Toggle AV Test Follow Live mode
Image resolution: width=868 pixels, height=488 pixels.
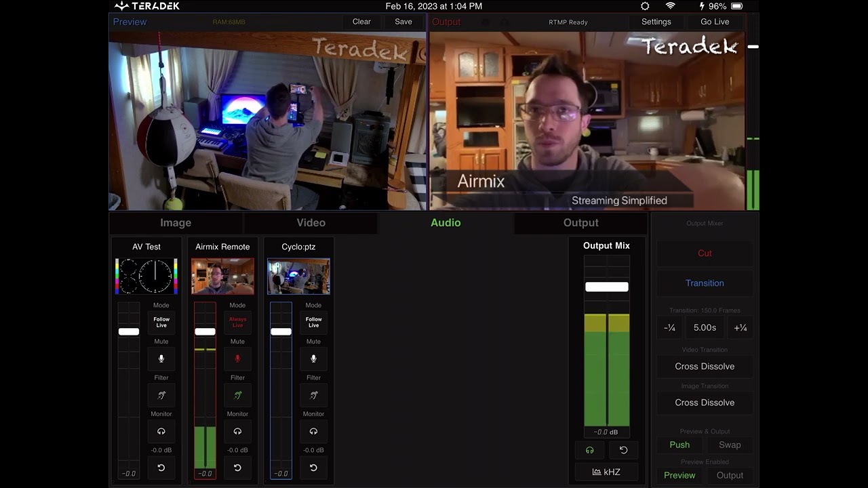click(161, 323)
